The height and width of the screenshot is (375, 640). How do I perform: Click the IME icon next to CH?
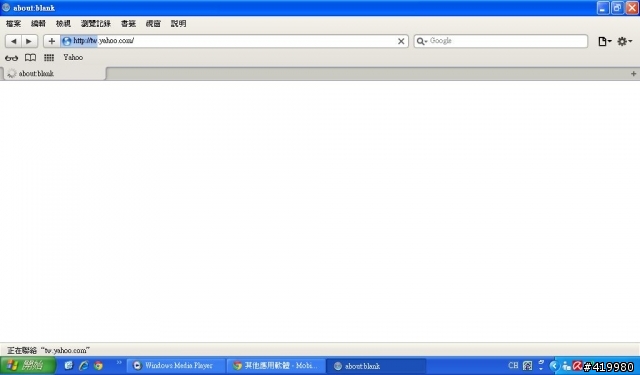pos(527,365)
